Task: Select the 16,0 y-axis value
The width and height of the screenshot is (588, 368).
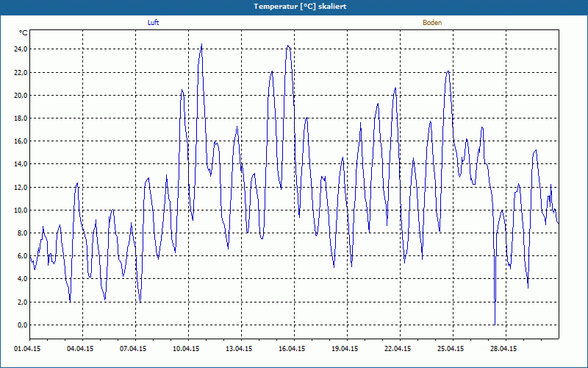Action: click(x=21, y=141)
